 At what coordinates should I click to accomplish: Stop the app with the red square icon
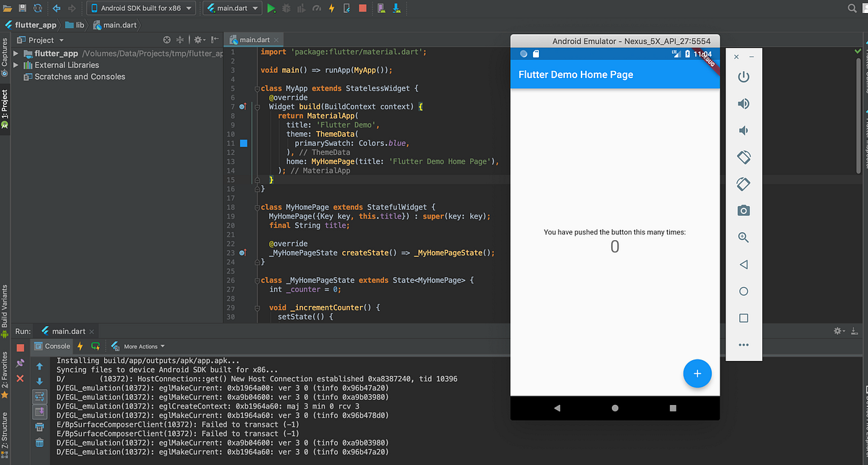(363, 8)
